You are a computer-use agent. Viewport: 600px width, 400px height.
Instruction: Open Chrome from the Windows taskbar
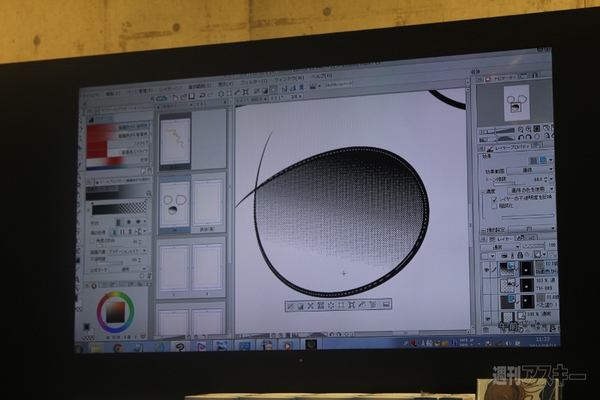click(x=117, y=346)
